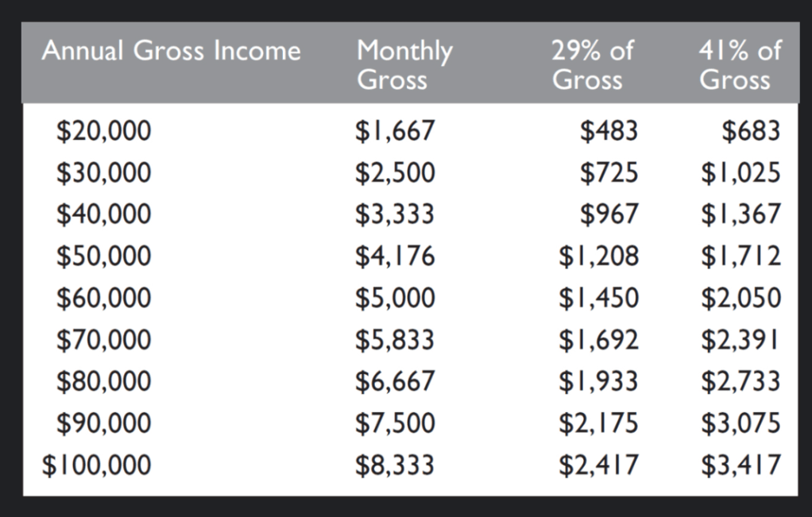Select the $3,333 monthly gross value
This screenshot has width=812, height=517.
point(395,214)
